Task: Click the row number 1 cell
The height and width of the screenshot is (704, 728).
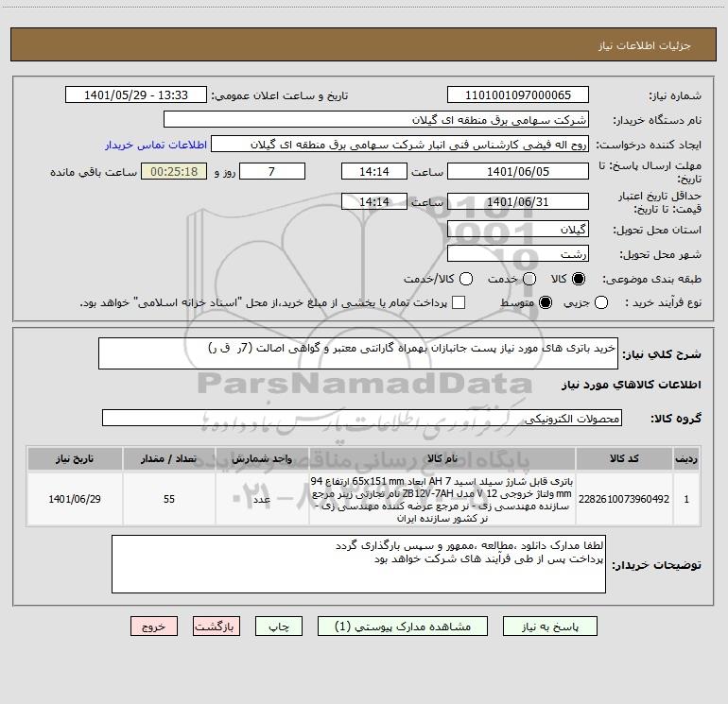Action: pos(686,499)
